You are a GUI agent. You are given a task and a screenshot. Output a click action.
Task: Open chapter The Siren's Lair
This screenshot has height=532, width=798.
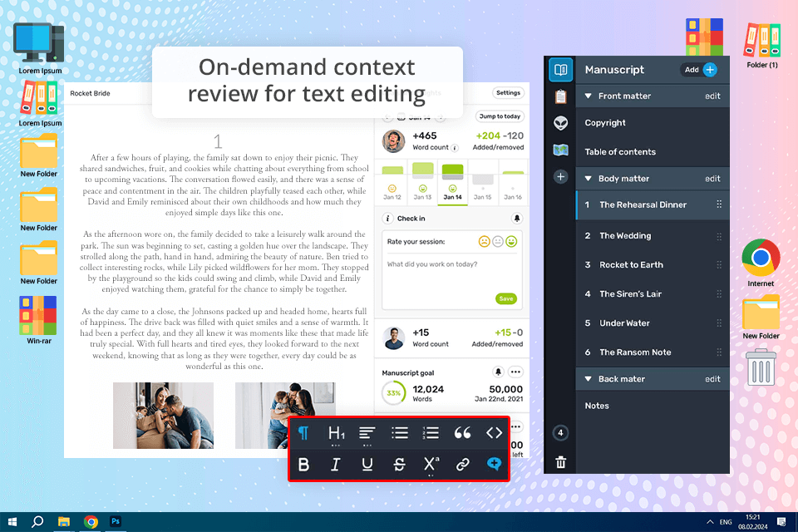coord(653,293)
